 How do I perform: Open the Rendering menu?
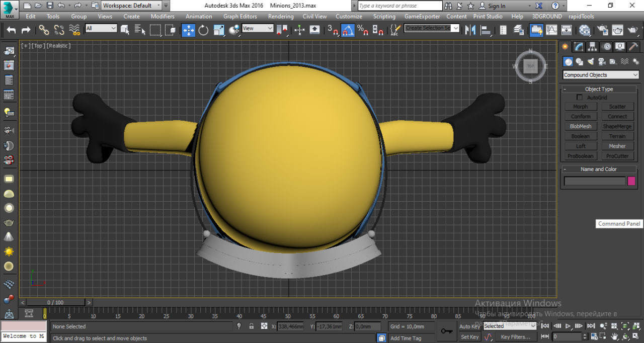pos(281,16)
